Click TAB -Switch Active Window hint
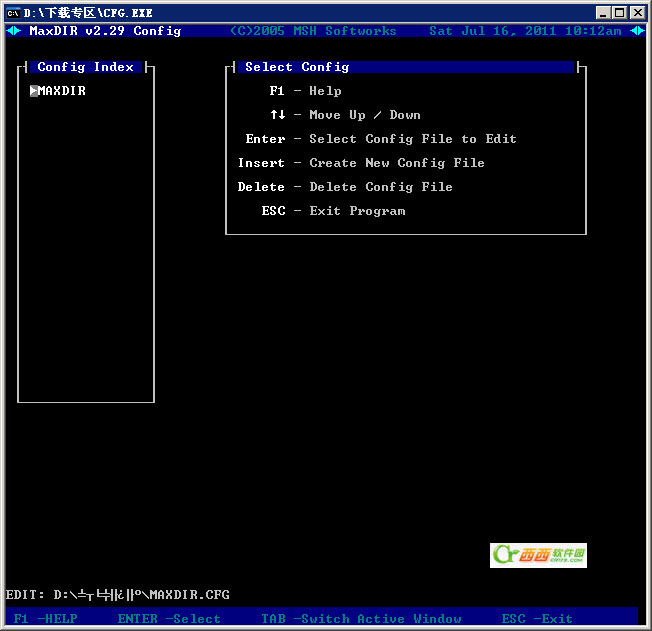Viewport: 652px width, 631px height. tap(361, 619)
